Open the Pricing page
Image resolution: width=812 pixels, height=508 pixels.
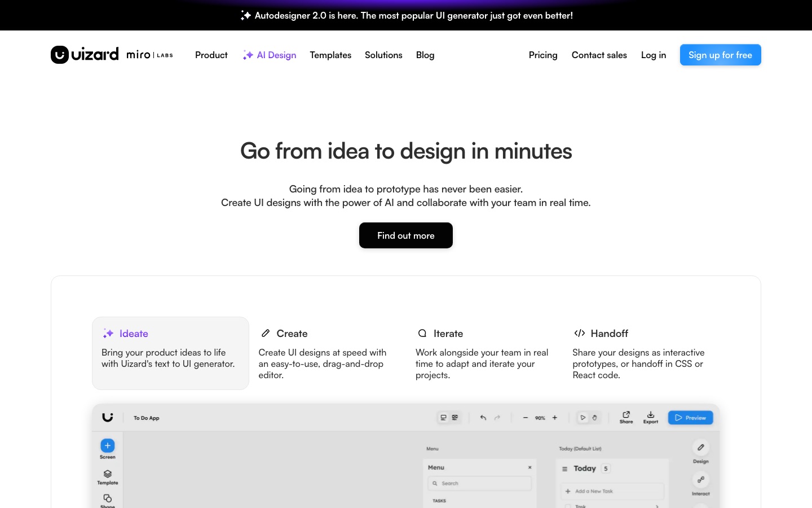[543, 55]
